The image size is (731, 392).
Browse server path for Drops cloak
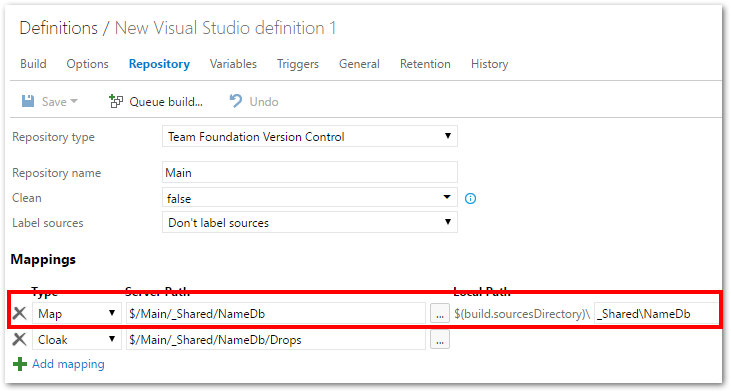440,340
